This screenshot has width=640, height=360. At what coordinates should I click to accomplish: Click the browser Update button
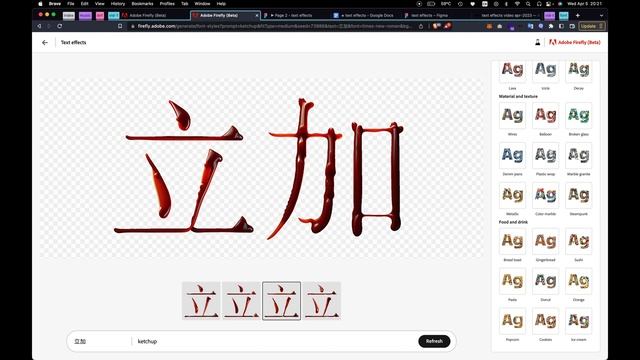[x=591, y=26]
